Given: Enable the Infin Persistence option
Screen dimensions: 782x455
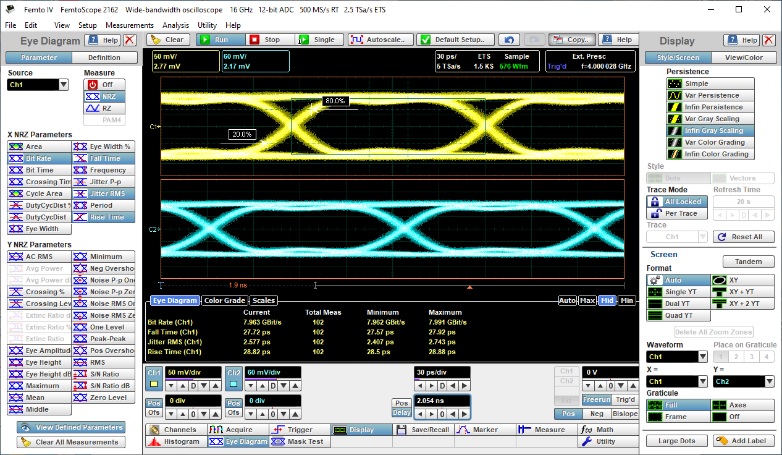Looking at the screenshot, I should [709, 107].
